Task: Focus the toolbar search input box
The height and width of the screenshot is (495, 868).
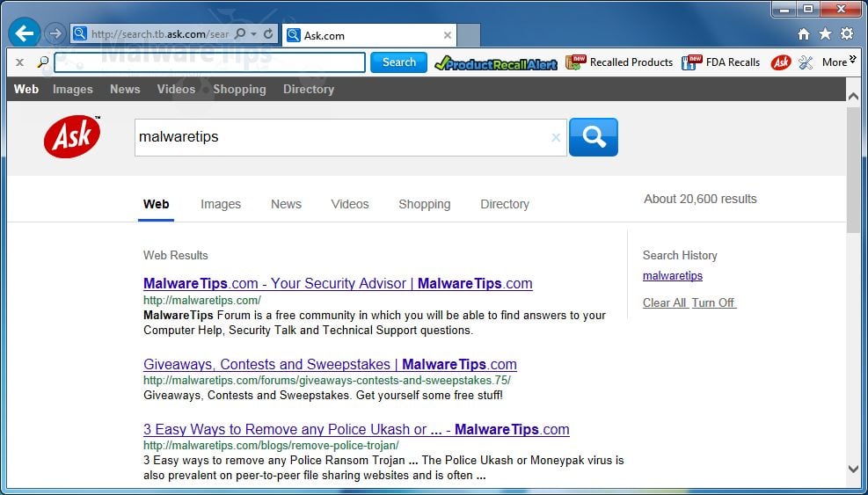Action: point(210,62)
